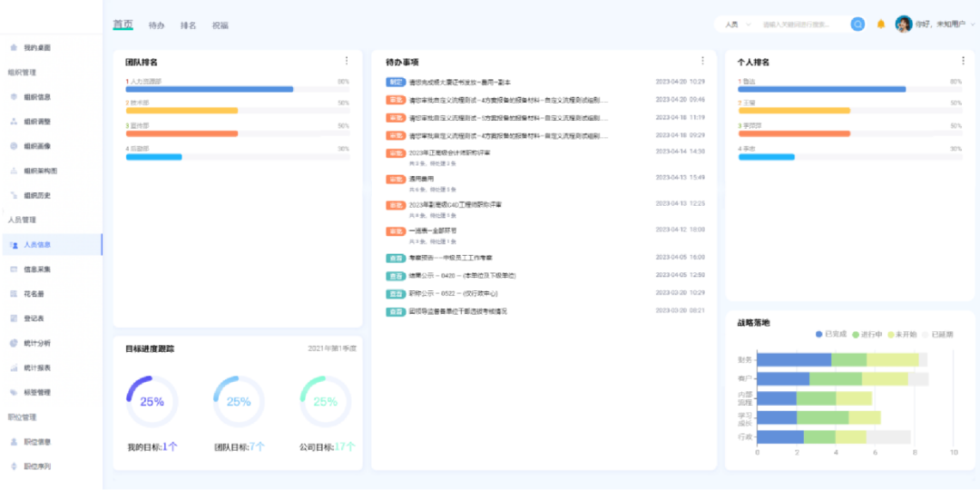Toggle the 进行中 legend series

tap(867, 334)
